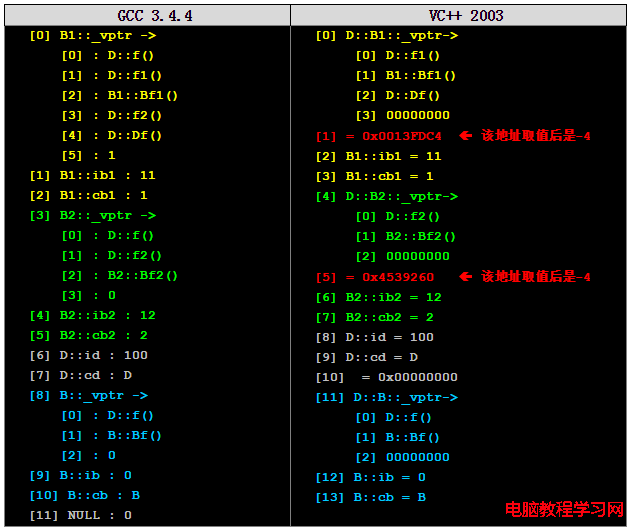Select '[2] : B2::Bf2()' in the GCC column
The height and width of the screenshot is (530, 630).
pos(119,275)
